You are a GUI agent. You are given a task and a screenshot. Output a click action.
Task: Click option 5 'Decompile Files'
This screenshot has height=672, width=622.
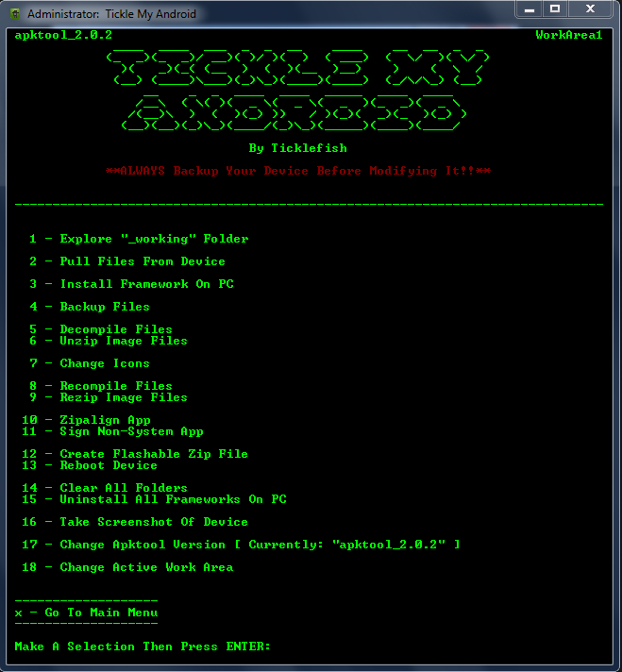(x=101, y=329)
